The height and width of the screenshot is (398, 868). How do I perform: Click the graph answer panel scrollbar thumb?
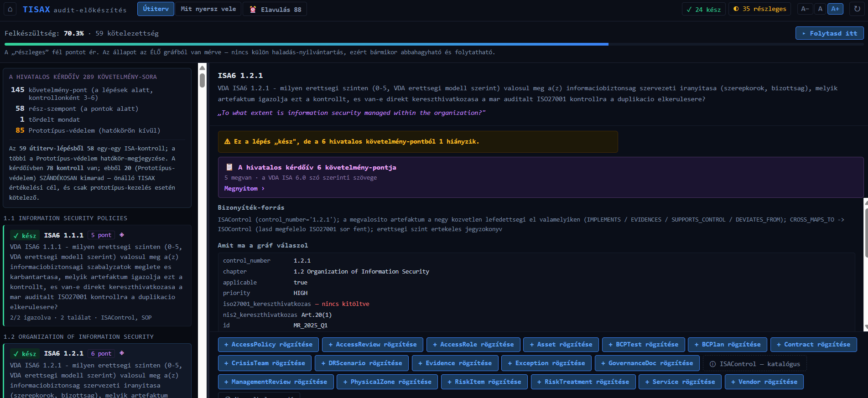click(866, 233)
